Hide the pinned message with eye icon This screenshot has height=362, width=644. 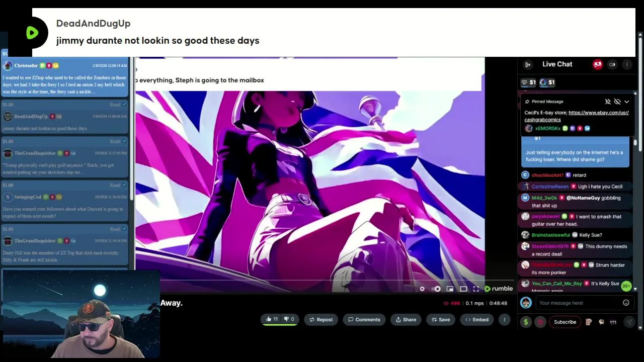tap(617, 102)
